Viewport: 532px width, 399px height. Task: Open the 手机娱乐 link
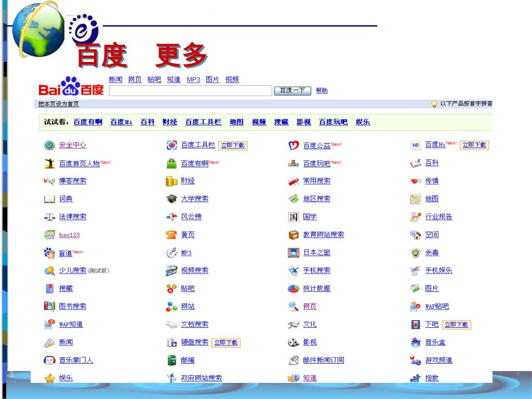(x=438, y=270)
